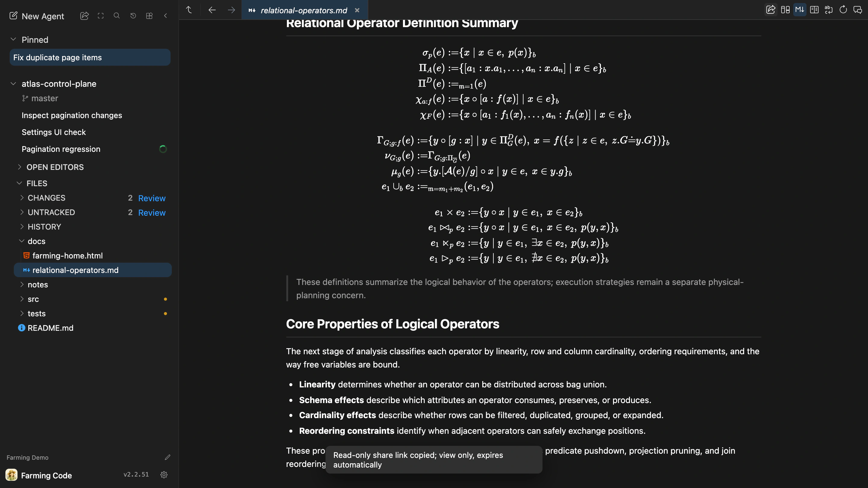Click the sidebar share icon next to New Agent
868x488 pixels.
point(84,16)
